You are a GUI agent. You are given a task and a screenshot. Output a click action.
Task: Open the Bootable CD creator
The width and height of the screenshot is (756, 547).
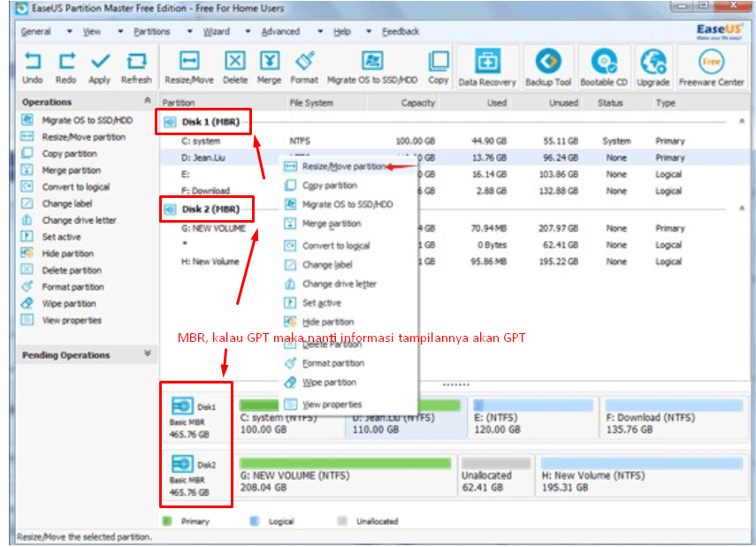pos(604,67)
